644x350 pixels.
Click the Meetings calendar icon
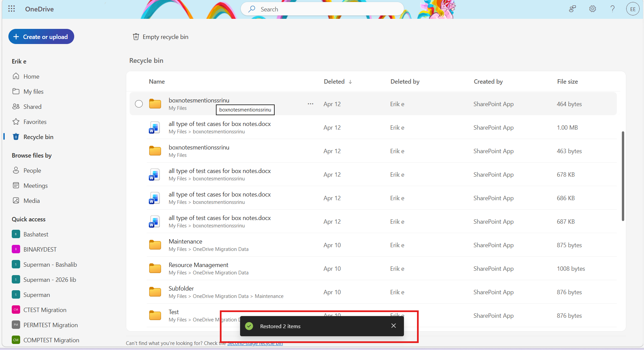[x=16, y=185]
